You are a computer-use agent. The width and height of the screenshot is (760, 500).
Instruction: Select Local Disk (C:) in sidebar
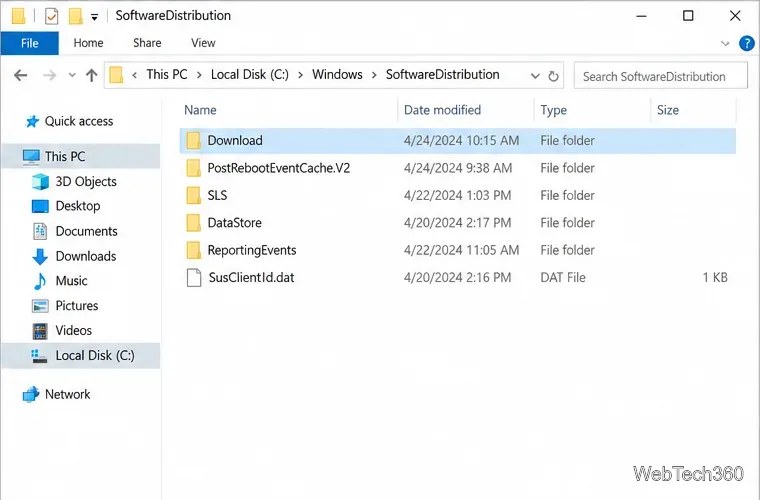[x=81, y=356]
